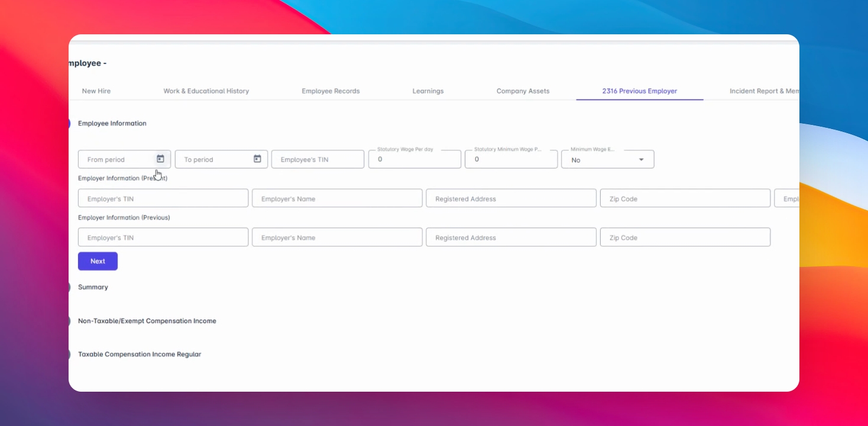Select the 2316 Previous Employer tab
868x426 pixels.
coord(640,91)
